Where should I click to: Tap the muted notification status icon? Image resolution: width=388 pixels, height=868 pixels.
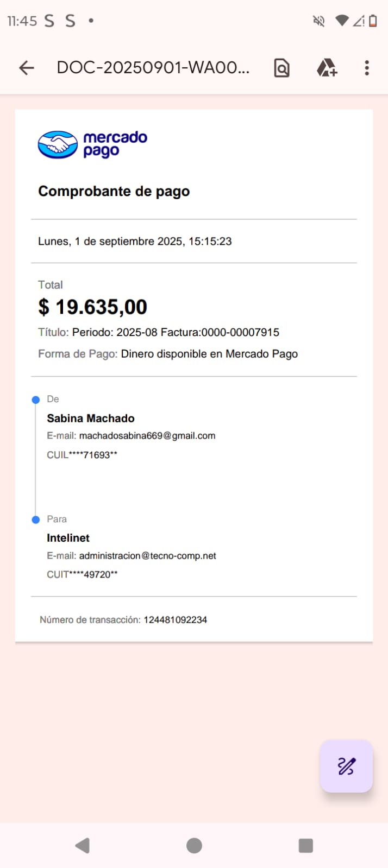click(x=319, y=21)
